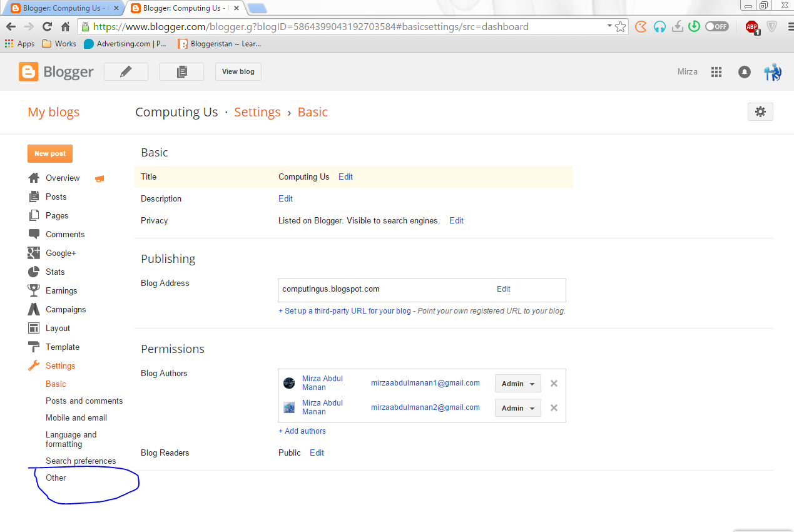Click the headphones extension icon

pyautogui.click(x=659, y=27)
